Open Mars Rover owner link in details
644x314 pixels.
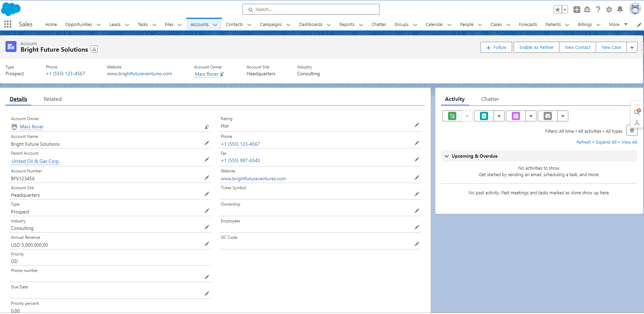[x=32, y=127]
